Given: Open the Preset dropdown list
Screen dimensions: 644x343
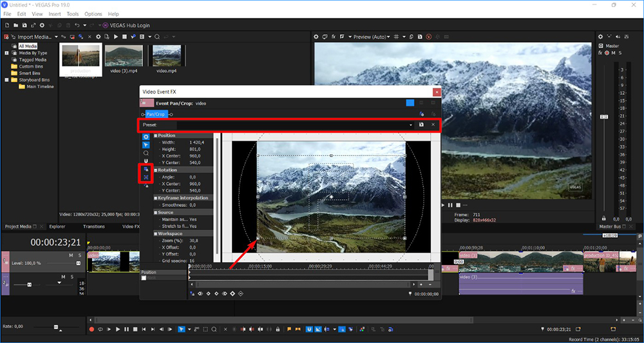Looking at the screenshot, I should (x=411, y=124).
